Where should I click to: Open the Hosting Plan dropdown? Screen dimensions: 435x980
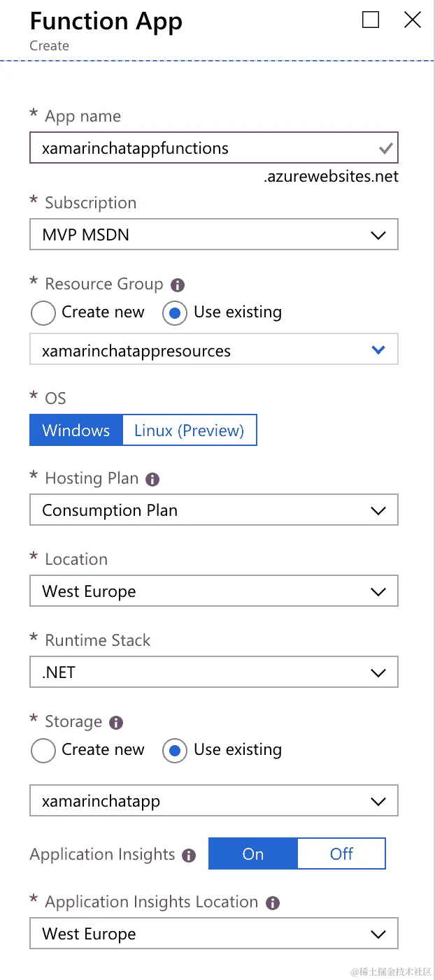click(213, 510)
